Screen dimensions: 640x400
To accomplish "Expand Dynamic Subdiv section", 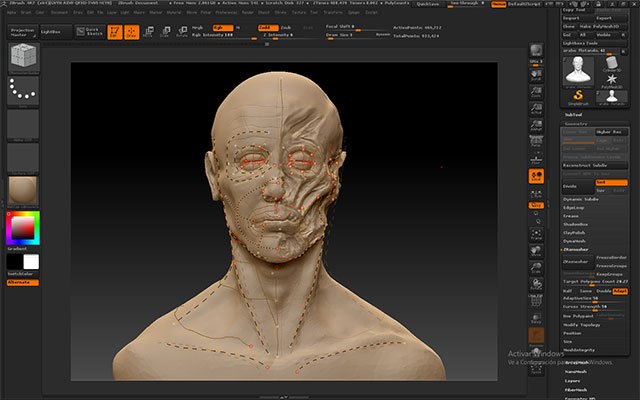I will (x=580, y=199).
